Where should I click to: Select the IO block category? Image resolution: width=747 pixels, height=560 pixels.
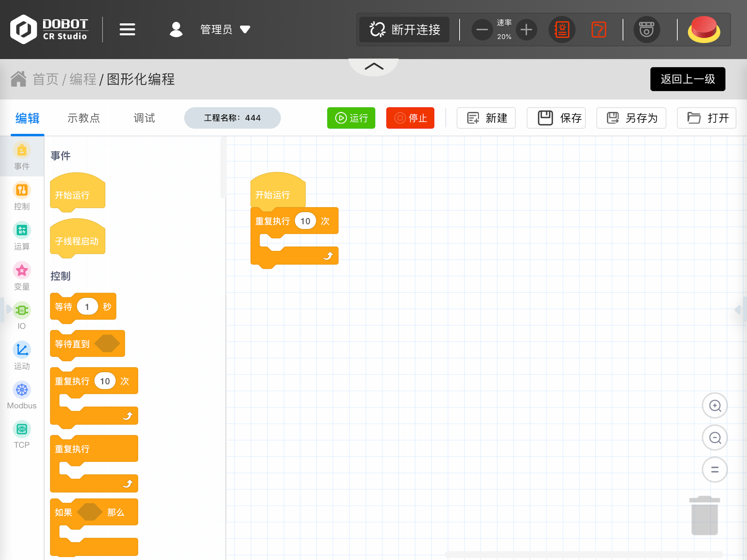(22, 316)
